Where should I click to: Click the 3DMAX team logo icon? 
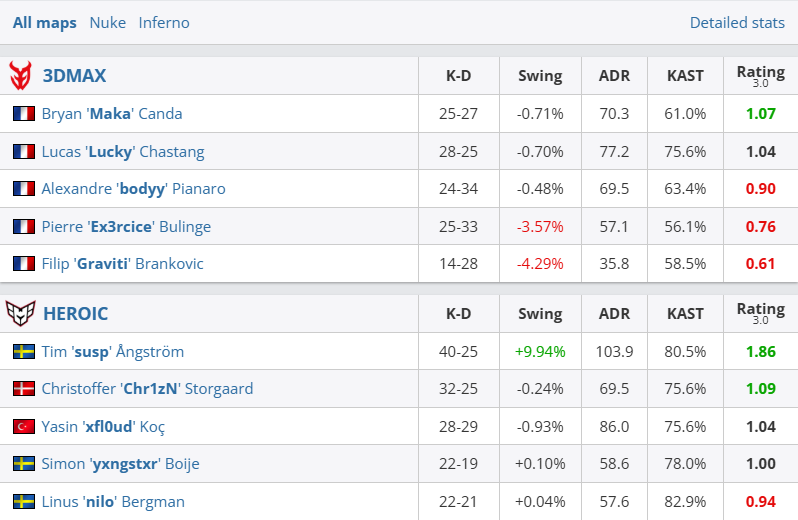click(x=20, y=75)
